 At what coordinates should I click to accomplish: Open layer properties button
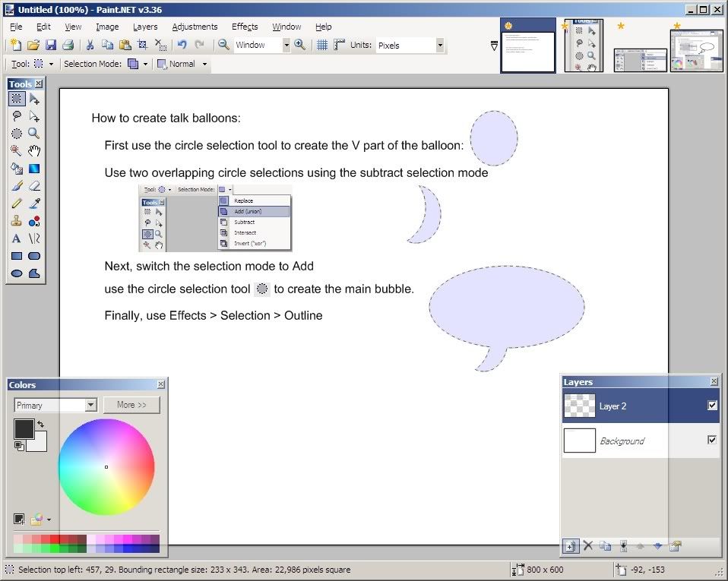click(x=676, y=546)
